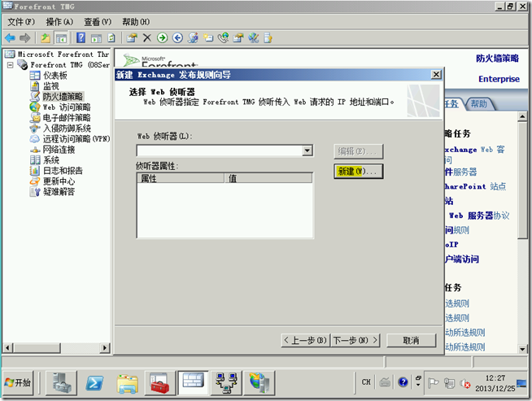Click the SharePoint 站点 task link
The image size is (532, 401).
coord(475,186)
